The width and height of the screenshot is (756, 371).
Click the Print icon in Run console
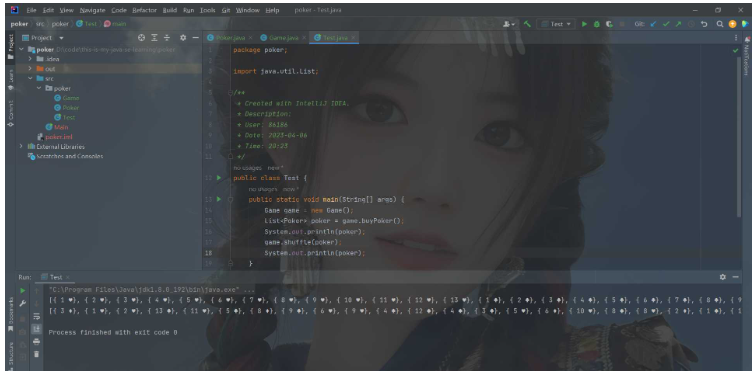tap(37, 342)
